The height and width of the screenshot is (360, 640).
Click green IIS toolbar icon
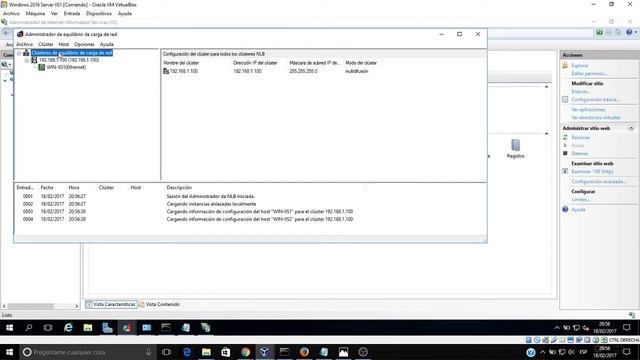click(599, 32)
